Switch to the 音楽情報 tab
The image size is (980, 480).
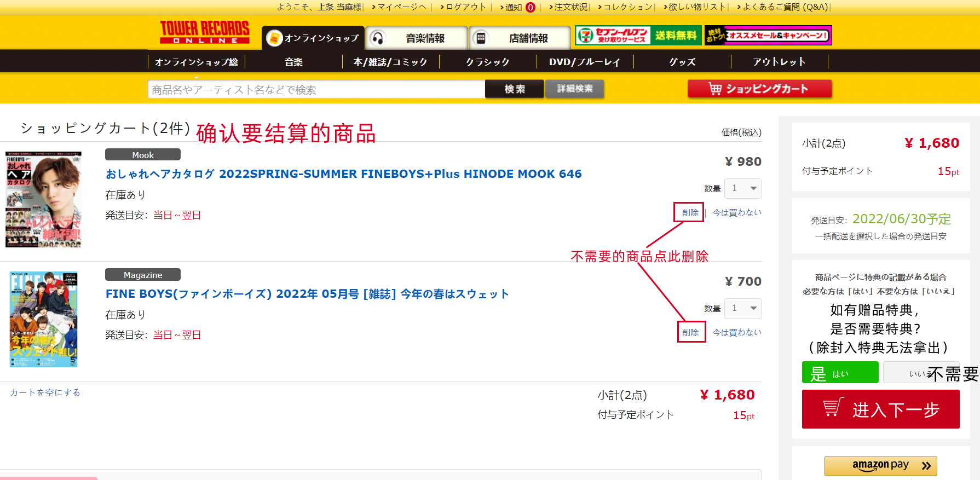click(416, 38)
